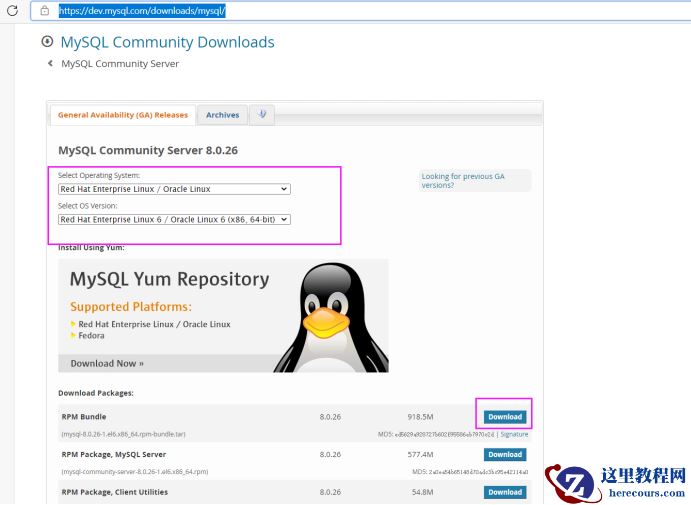691x505 pixels.
Task: Click 'RPM Bundle' package name
Action: pyautogui.click(x=84, y=417)
